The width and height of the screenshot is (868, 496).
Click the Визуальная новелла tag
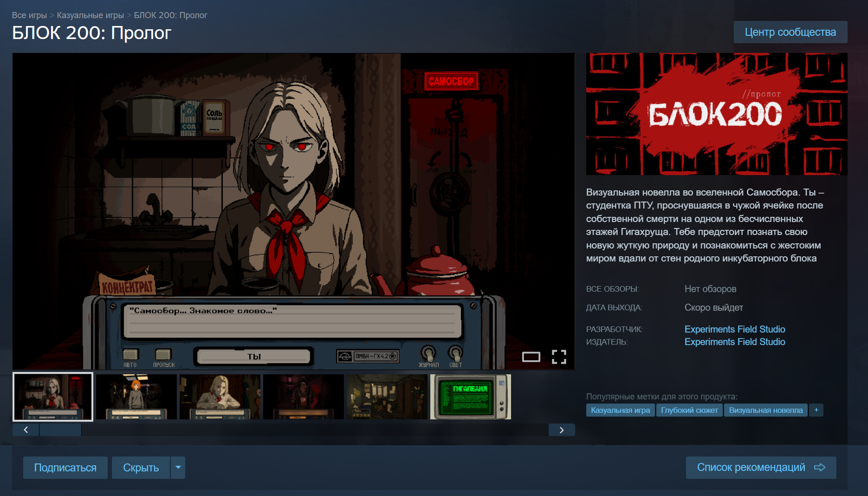[766, 410]
